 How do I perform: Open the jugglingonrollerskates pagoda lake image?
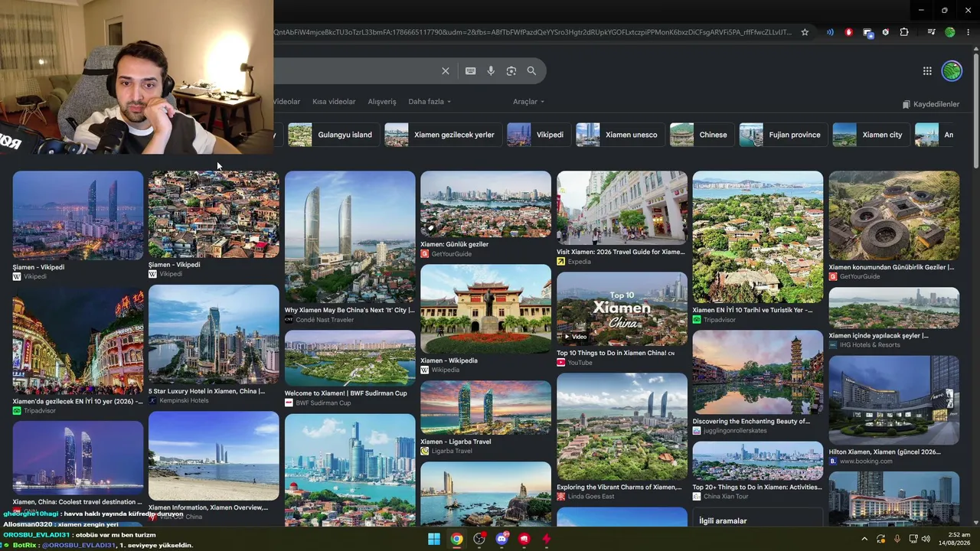758,373
